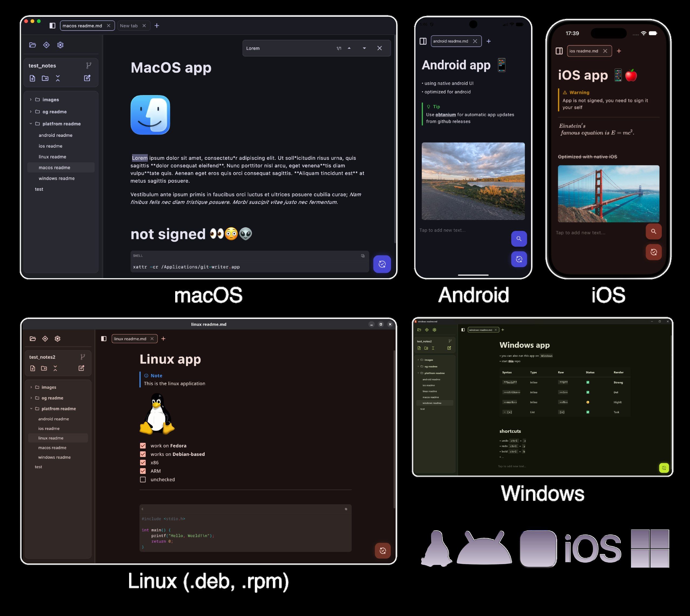This screenshot has height=616, width=690.
Task: Create new file in test_notes panel
Action: 33,78
